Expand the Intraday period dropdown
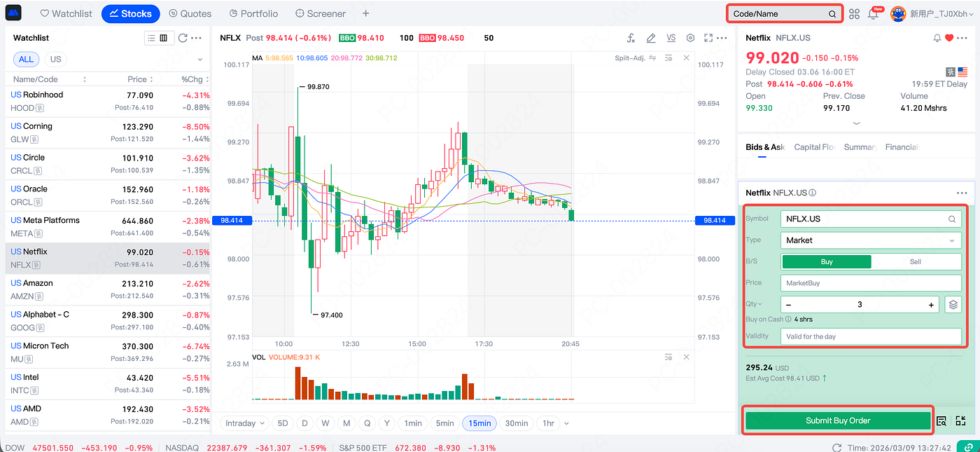Viewport: 980px width, 452px height. tap(245, 423)
